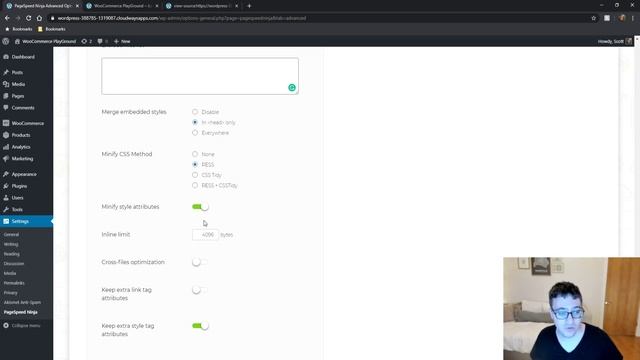The image size is (640, 360).
Task: Open the Marketing menu
Action: (22, 159)
